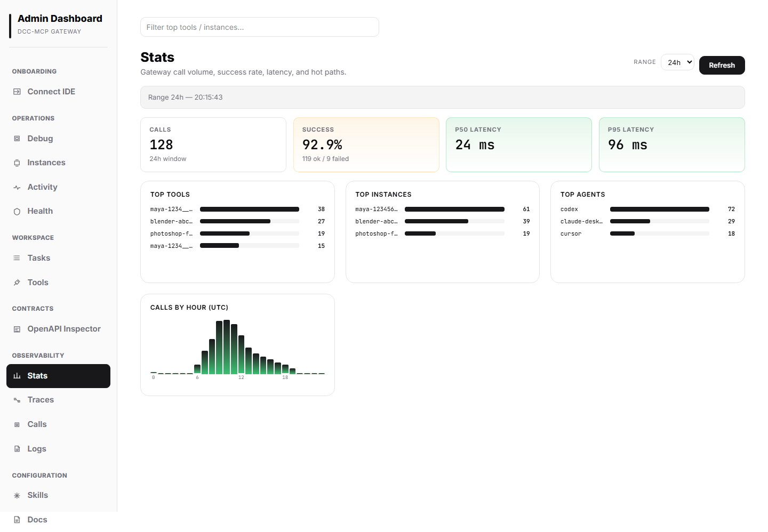
Task: Open the Docs page
Action: click(58, 520)
